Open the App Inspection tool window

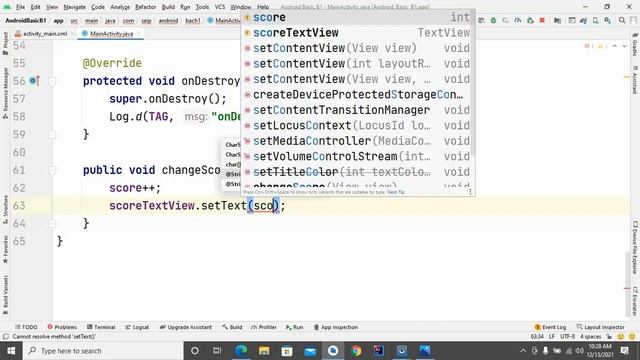point(336,327)
